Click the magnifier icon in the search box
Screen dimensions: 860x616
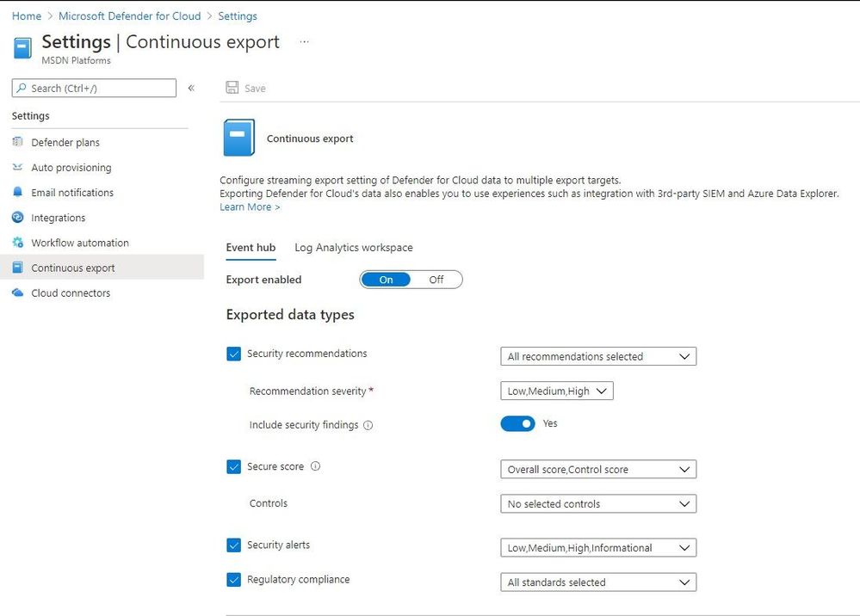click(22, 88)
